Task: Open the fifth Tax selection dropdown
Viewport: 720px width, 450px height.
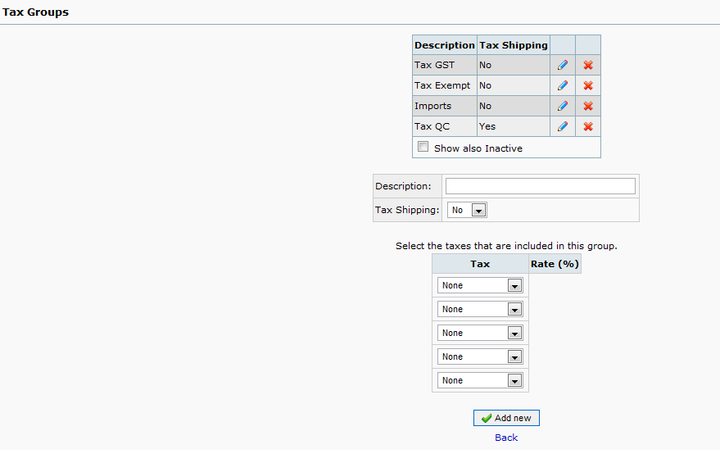Action: pos(480,381)
